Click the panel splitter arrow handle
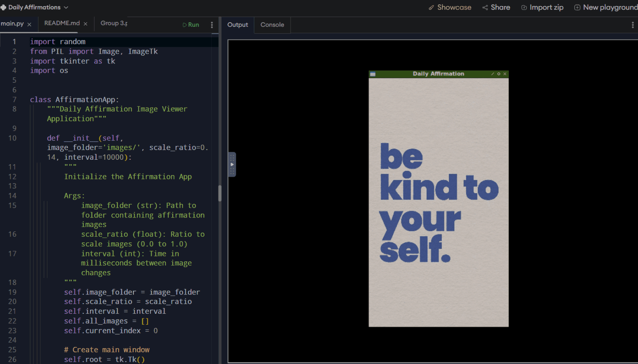638x364 pixels. click(232, 165)
